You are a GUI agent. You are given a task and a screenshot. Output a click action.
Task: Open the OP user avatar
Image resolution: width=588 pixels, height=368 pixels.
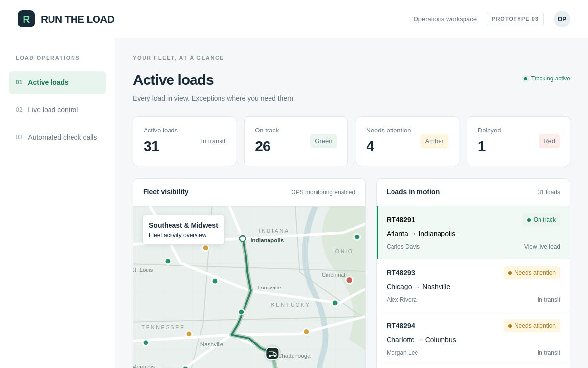[x=562, y=19]
